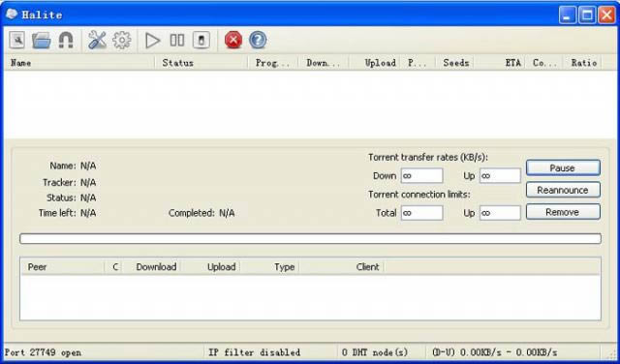
Task: Click the gear icon in the toolbar
Action: [121, 41]
